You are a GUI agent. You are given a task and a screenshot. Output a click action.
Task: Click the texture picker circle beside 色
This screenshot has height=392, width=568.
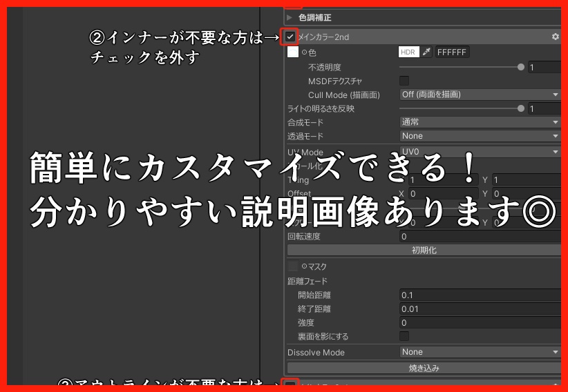coord(304,52)
